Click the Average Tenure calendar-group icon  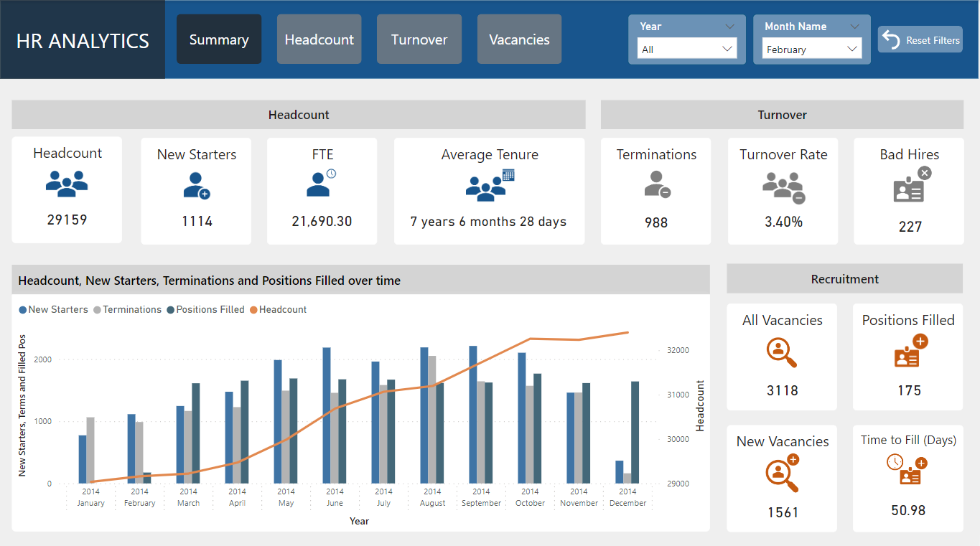[x=490, y=184]
